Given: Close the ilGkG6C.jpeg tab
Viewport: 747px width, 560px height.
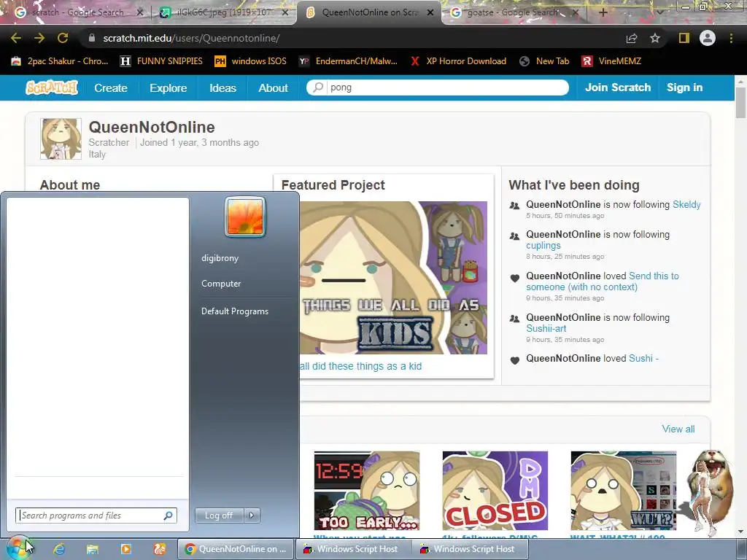Looking at the screenshot, I should click(285, 12).
